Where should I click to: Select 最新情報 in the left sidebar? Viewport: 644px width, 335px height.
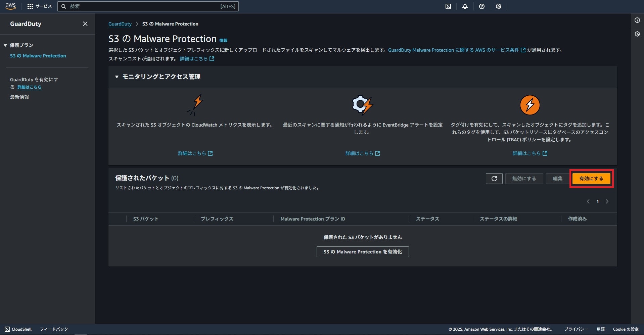(19, 97)
